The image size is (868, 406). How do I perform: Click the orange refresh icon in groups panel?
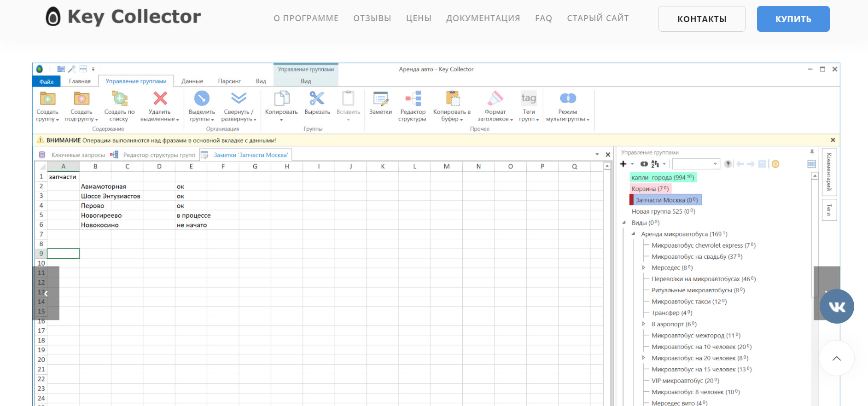[775, 164]
